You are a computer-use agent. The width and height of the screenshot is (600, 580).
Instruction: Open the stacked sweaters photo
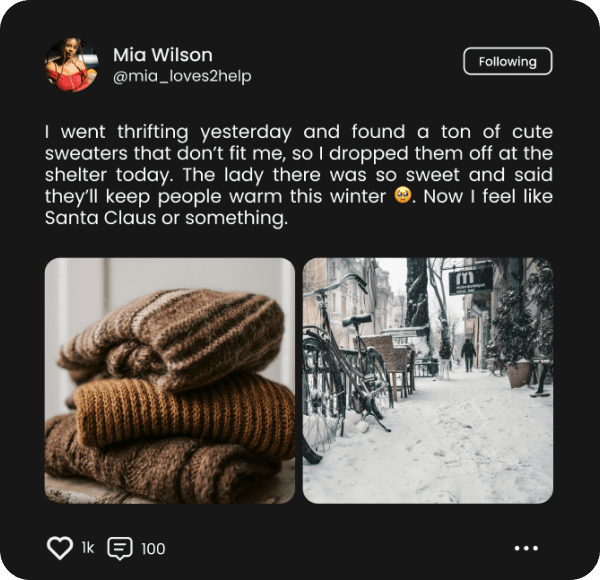click(170, 381)
